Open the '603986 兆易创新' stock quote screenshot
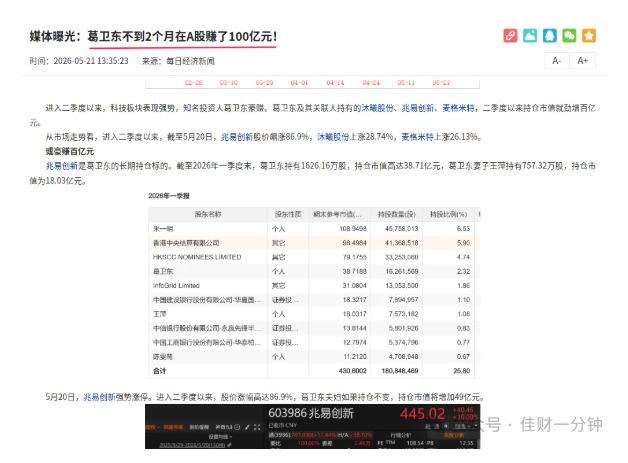 coord(312,427)
